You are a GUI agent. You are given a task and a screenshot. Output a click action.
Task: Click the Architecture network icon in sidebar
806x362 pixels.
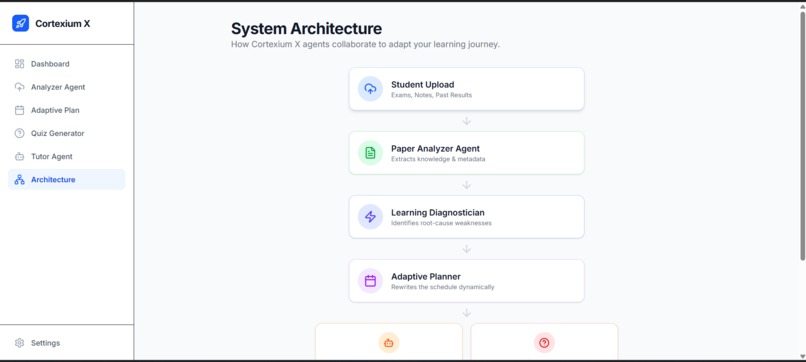point(20,179)
